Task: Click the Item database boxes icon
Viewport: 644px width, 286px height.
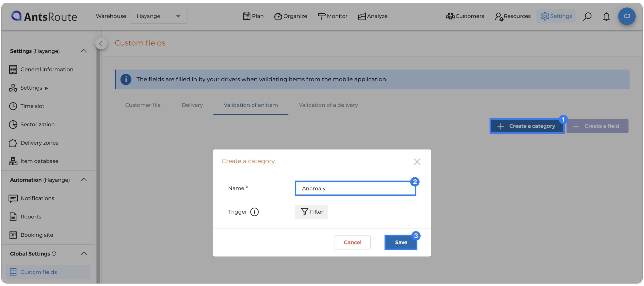Action: [13, 161]
